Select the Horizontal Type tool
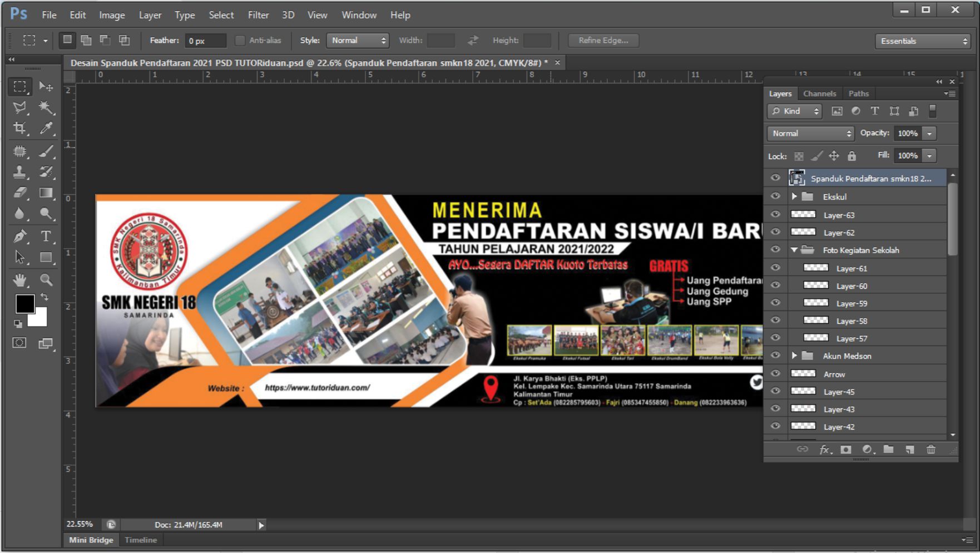Image resolution: width=980 pixels, height=553 pixels. pos(45,236)
